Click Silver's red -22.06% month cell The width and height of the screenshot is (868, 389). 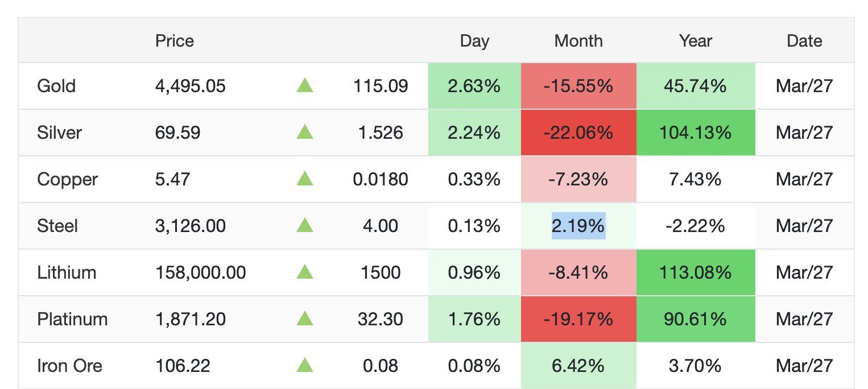coord(578,133)
